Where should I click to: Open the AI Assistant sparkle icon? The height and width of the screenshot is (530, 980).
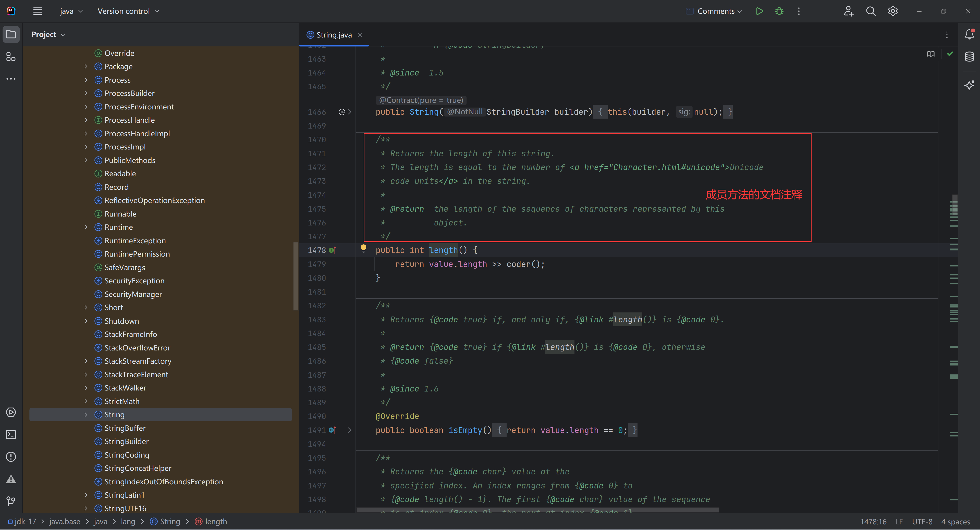click(969, 85)
